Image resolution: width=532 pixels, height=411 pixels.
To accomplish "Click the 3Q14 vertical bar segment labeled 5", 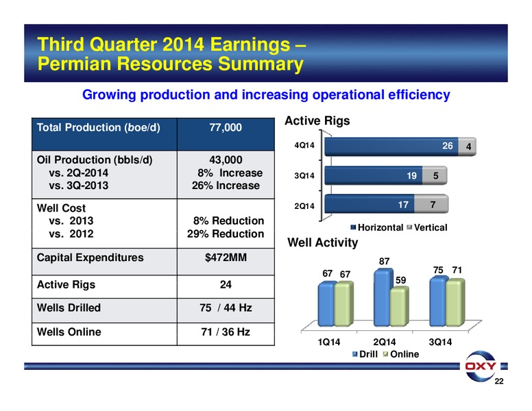I will coord(435,175).
